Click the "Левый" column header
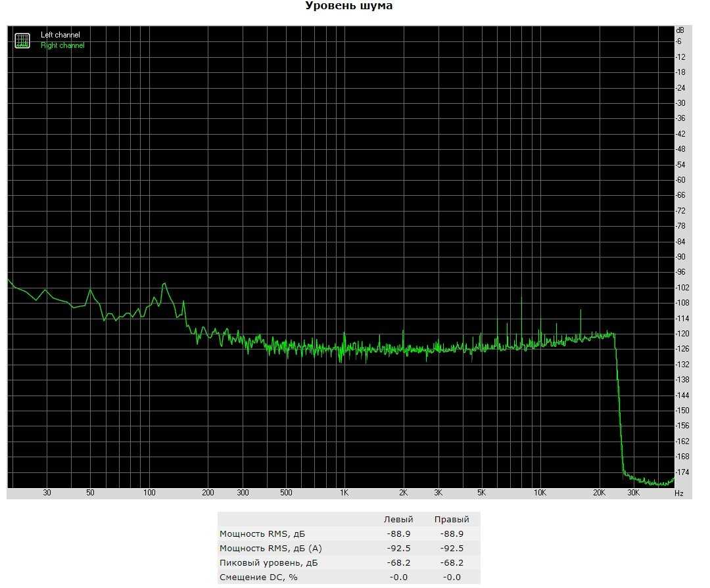 click(x=398, y=520)
